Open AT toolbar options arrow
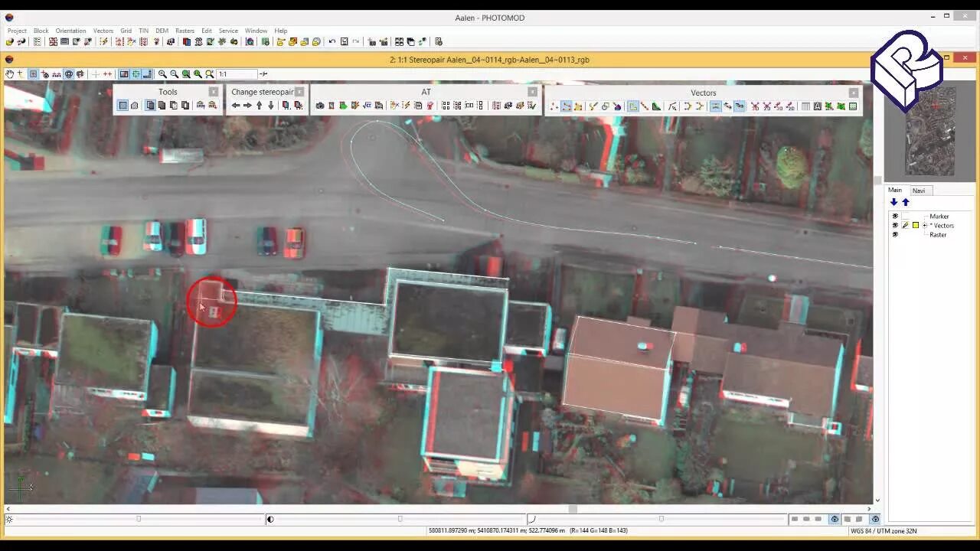980x551 pixels. (x=532, y=92)
